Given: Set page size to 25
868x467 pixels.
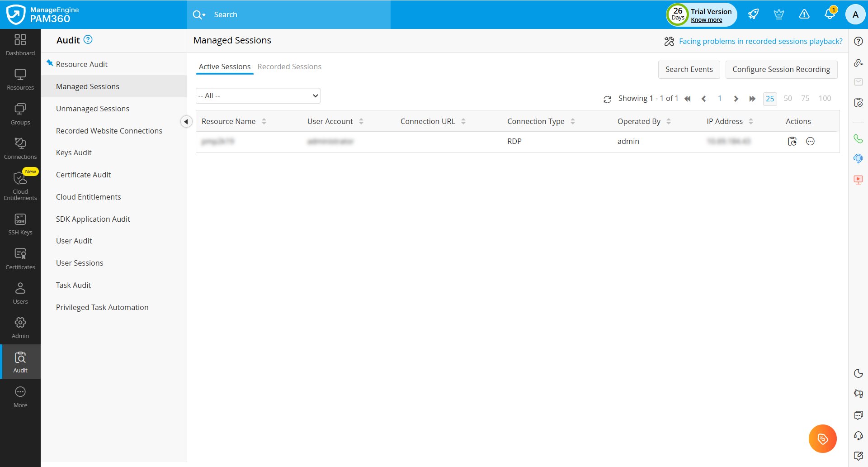Looking at the screenshot, I should tap(770, 99).
